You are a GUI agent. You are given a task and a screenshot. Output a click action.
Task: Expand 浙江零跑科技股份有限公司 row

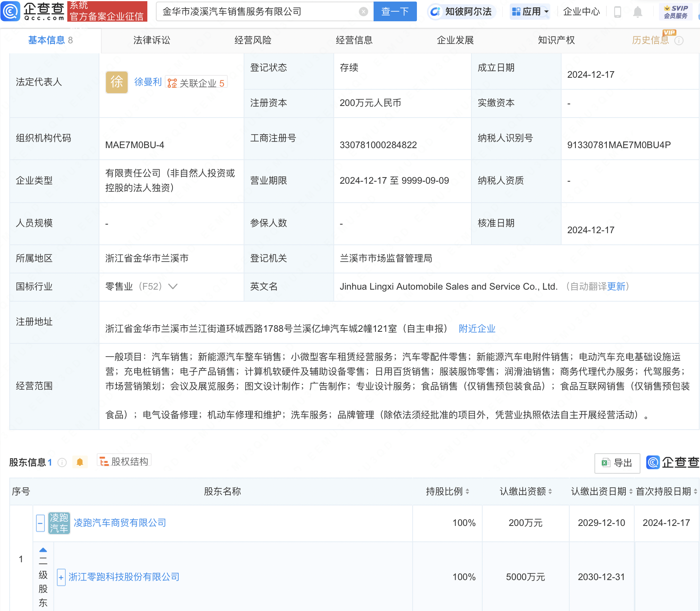pos(61,577)
